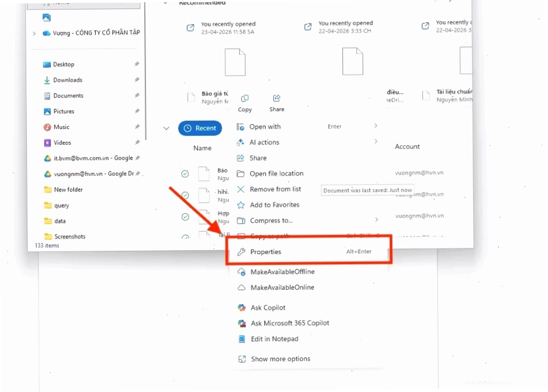Open the data folder in sidebar

[x=60, y=221]
